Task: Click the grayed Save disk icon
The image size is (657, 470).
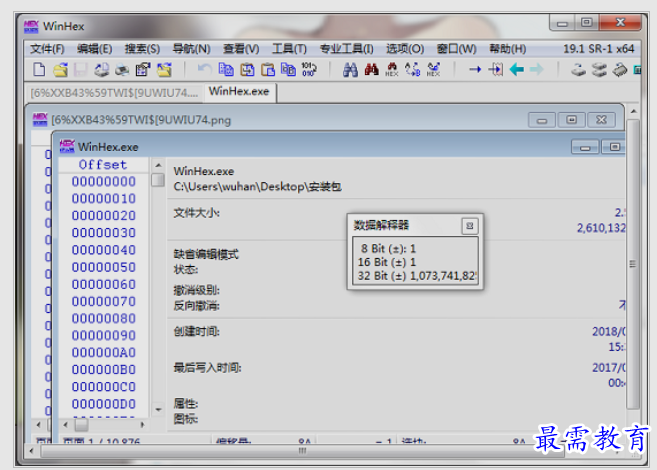Action: click(x=81, y=69)
